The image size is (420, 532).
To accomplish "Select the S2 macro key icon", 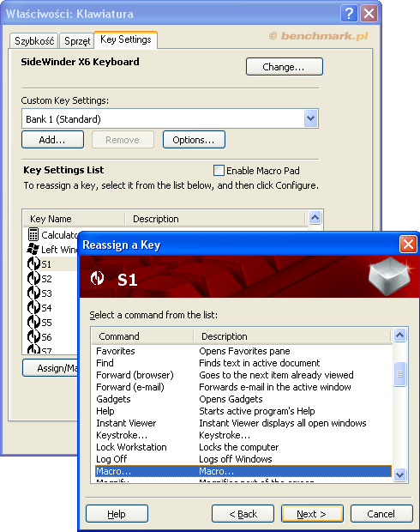I will pyautogui.click(x=33, y=279).
